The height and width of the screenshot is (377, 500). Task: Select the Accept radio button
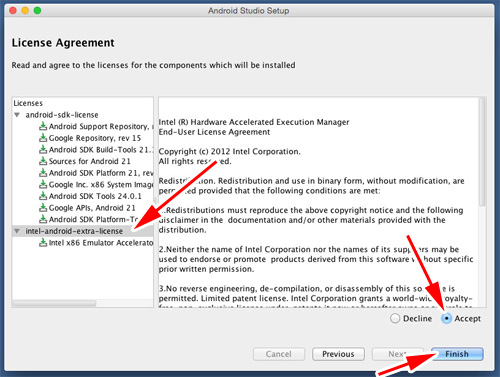(x=446, y=318)
